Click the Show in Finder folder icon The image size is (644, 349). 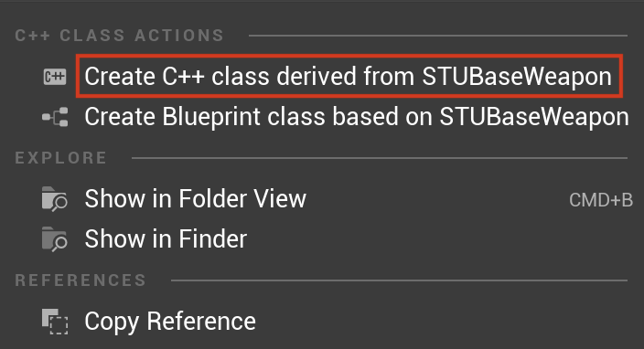(x=54, y=239)
